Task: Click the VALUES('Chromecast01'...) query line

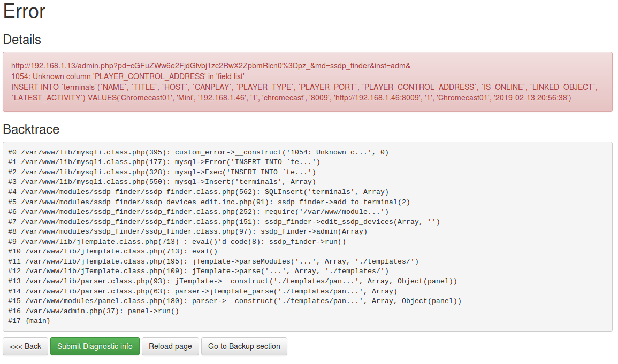Action: [x=291, y=98]
